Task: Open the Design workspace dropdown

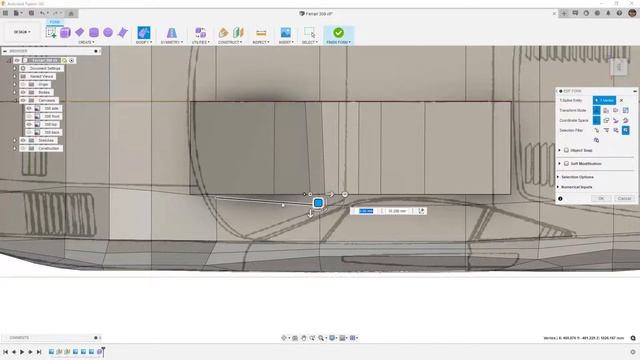Action: (x=22, y=32)
